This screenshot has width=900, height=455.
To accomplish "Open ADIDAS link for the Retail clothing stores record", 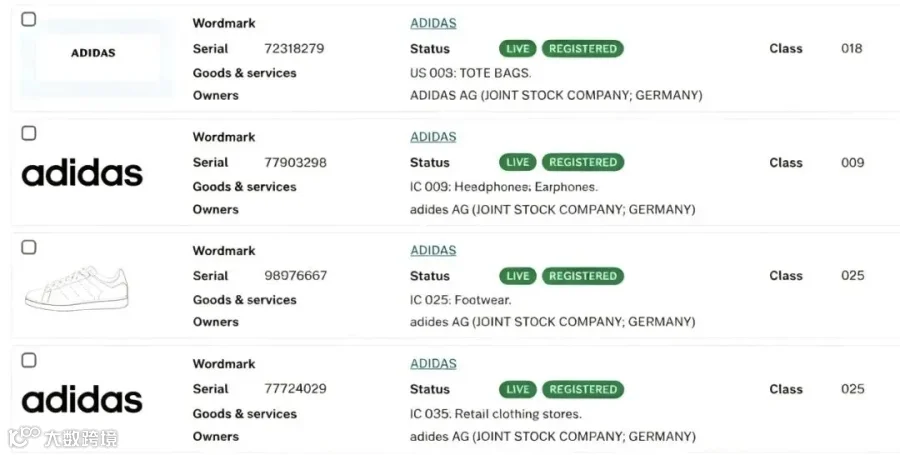I will (x=433, y=363).
